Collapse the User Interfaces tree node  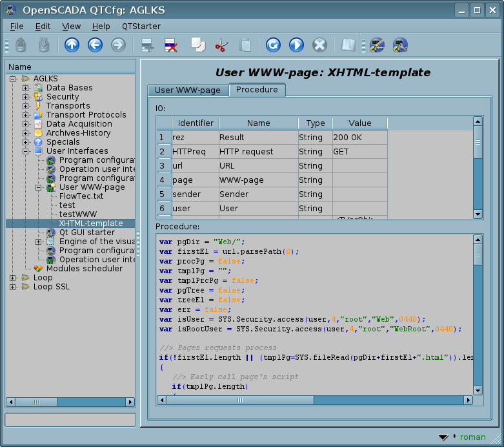26,151
